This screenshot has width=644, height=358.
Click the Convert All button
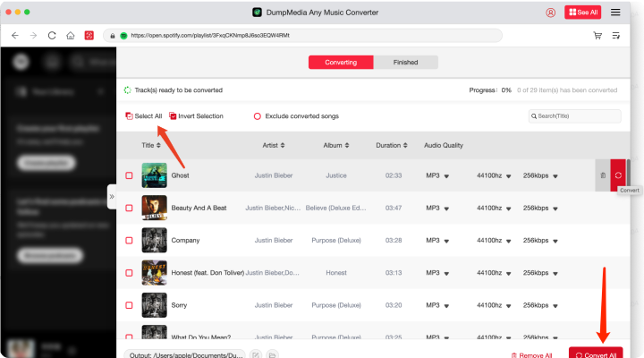coord(596,354)
